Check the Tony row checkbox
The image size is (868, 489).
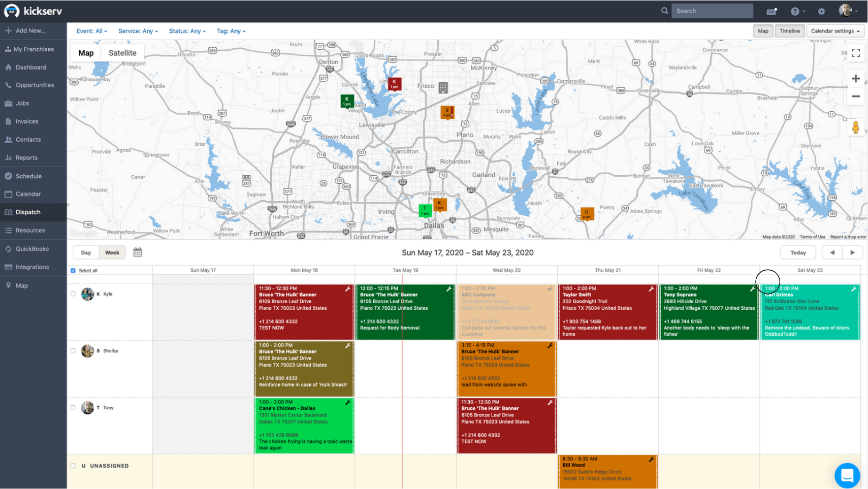(x=73, y=408)
